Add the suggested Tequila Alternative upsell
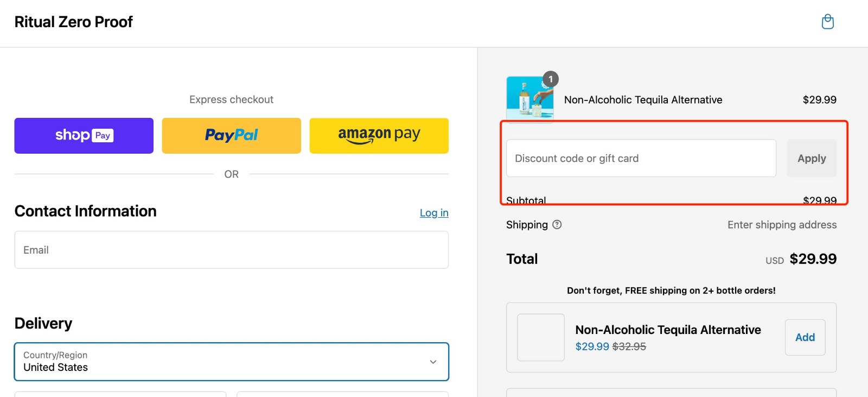The image size is (868, 397). (805, 337)
